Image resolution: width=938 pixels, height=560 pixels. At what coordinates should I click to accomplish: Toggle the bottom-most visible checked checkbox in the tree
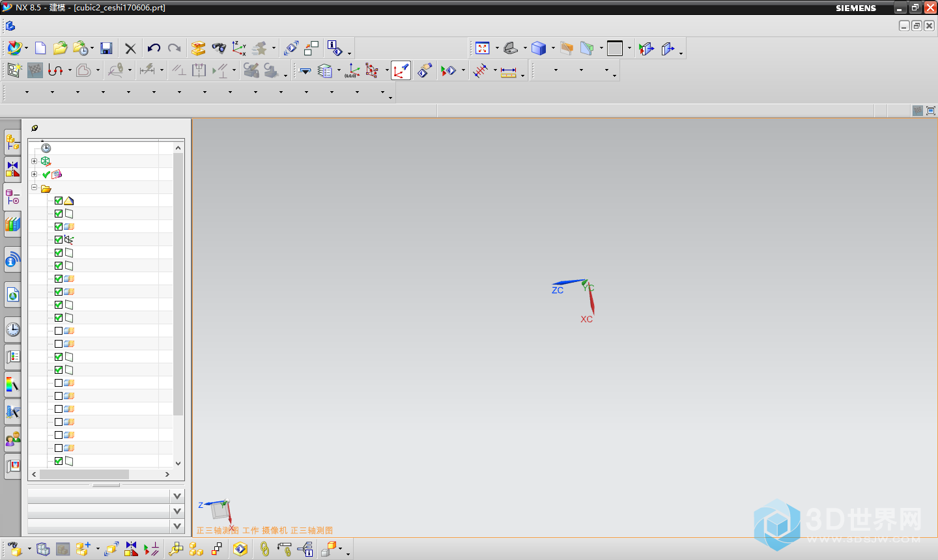tap(59, 461)
